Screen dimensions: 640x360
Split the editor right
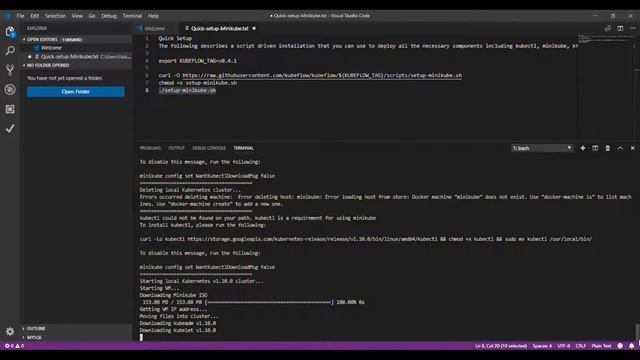620,28
